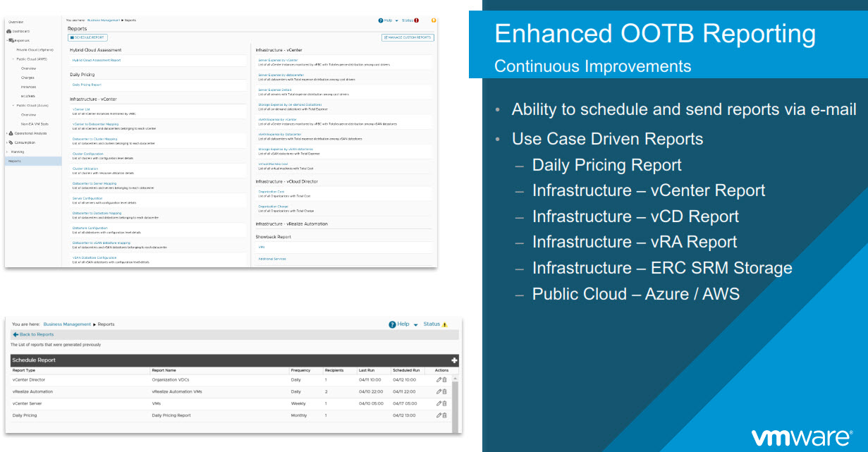The width and height of the screenshot is (868, 452).
Task: Expand the Operational Analysis node
Action: 6,133
